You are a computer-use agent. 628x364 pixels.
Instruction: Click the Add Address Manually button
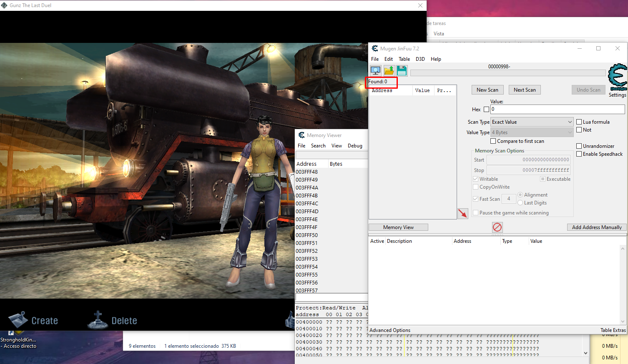coord(596,227)
